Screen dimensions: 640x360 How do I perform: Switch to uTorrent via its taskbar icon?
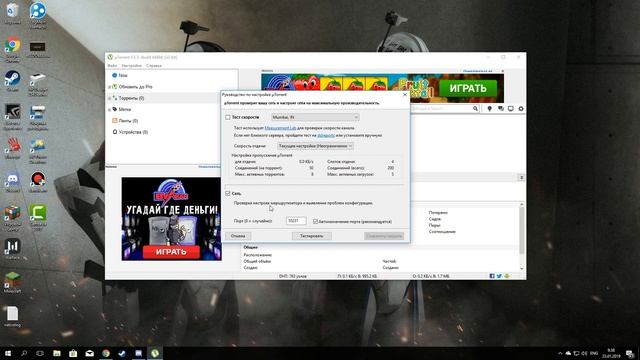pyautogui.click(x=155, y=353)
